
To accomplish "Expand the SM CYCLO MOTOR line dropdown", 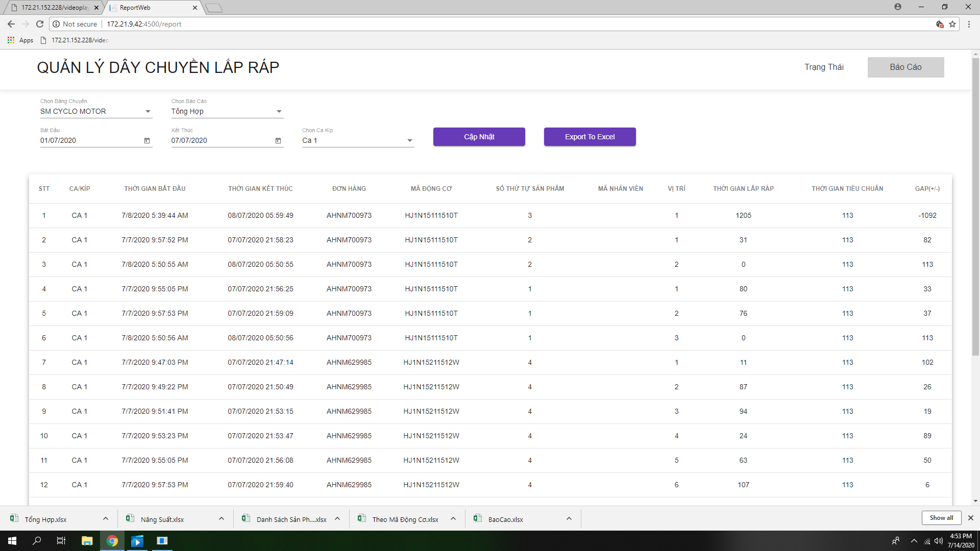I will click(148, 111).
